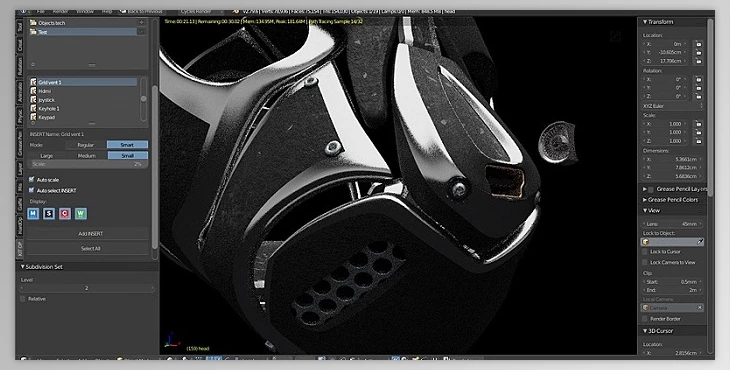Click the Add INSERT button
This screenshot has height=370, width=730.
click(89, 234)
